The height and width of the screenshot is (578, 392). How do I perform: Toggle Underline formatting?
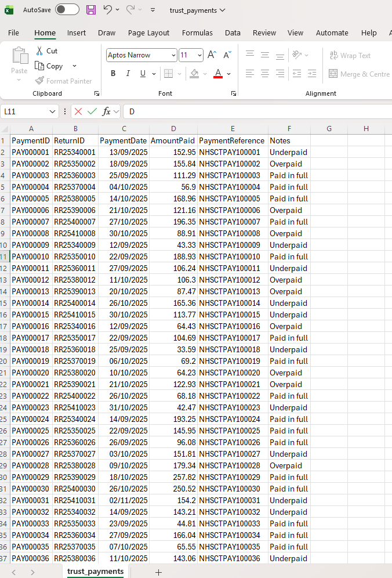click(143, 73)
